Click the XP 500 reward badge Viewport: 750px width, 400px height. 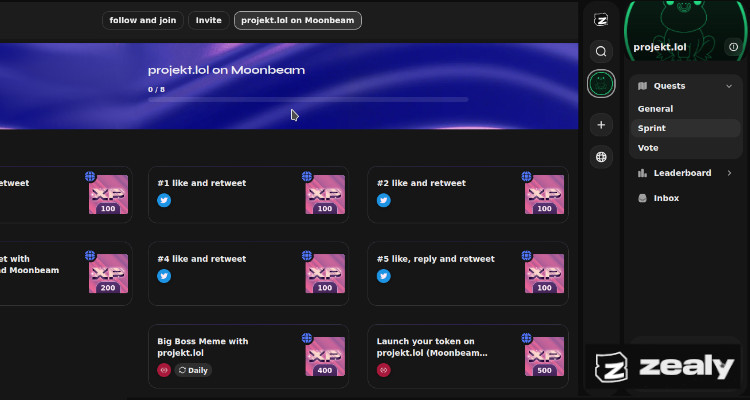[x=544, y=356]
